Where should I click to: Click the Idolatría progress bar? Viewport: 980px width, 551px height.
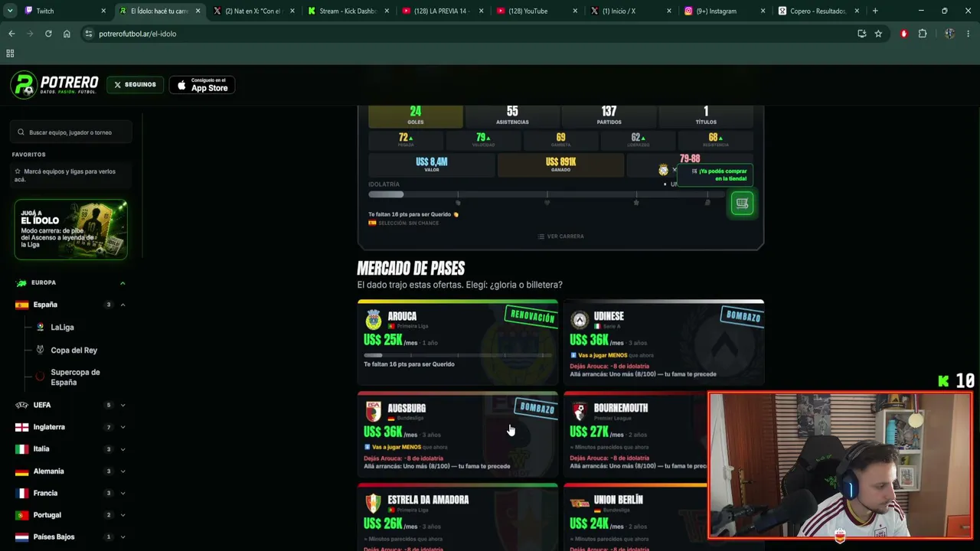pyautogui.click(x=546, y=195)
